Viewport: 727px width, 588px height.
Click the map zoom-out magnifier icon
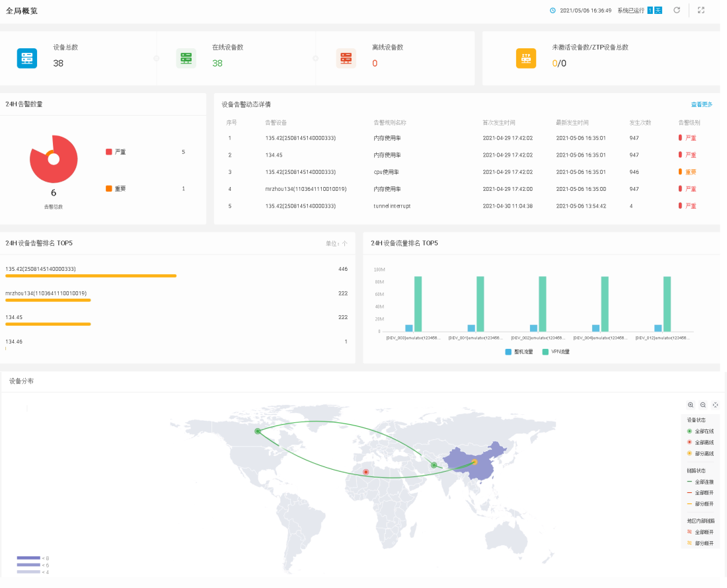(703, 405)
